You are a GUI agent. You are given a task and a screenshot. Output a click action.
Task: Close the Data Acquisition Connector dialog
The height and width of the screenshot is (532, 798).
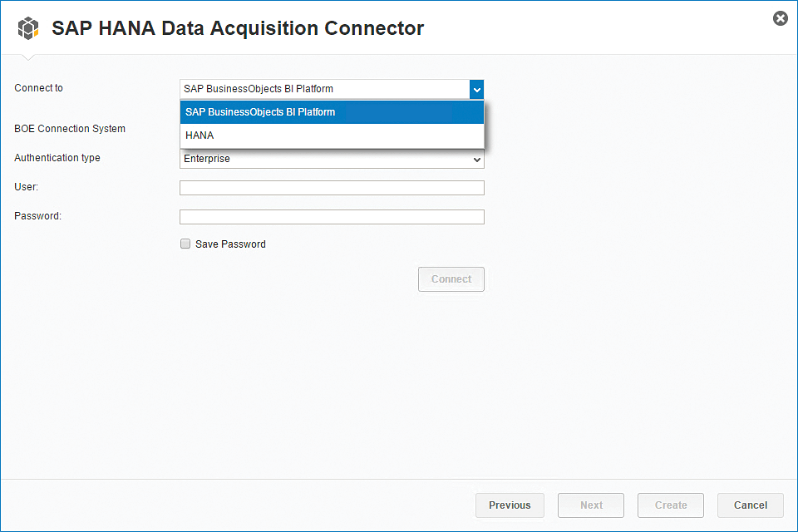pos(780,18)
